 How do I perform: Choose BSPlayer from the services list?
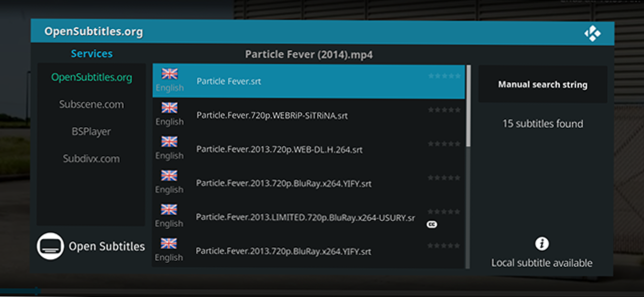pyautogui.click(x=91, y=132)
